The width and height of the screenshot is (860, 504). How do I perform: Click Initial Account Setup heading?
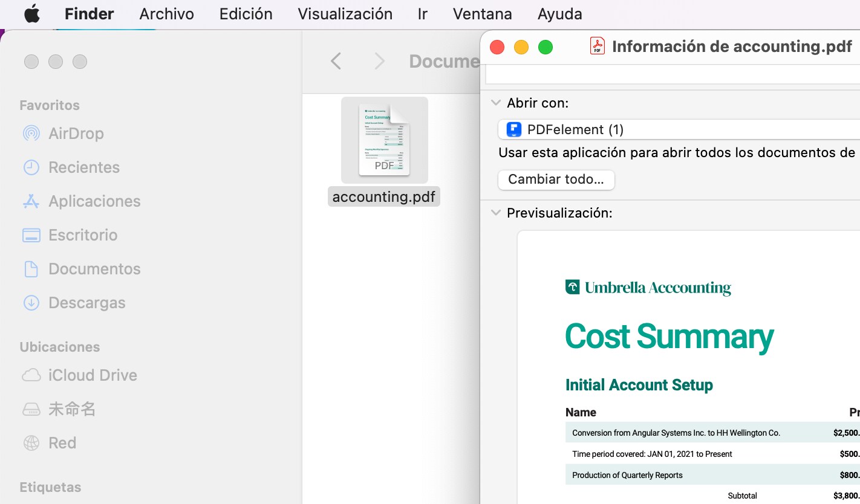click(639, 385)
